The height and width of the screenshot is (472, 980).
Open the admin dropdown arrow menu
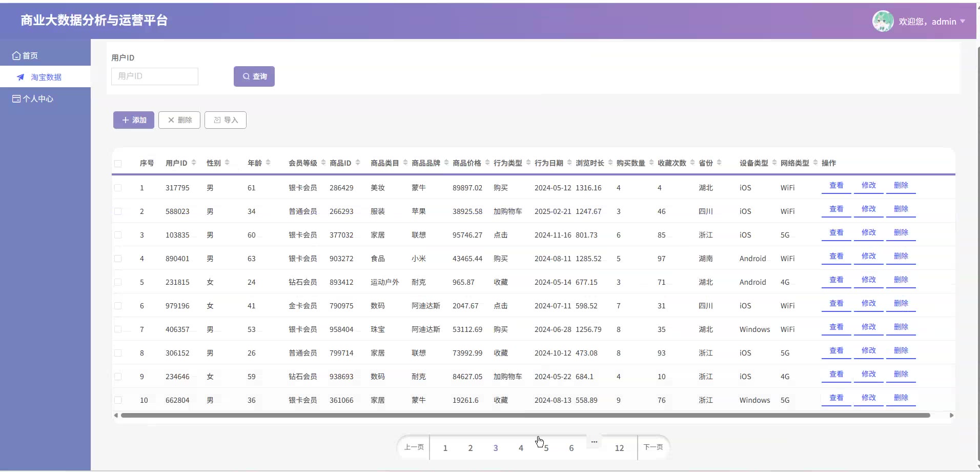[963, 22]
